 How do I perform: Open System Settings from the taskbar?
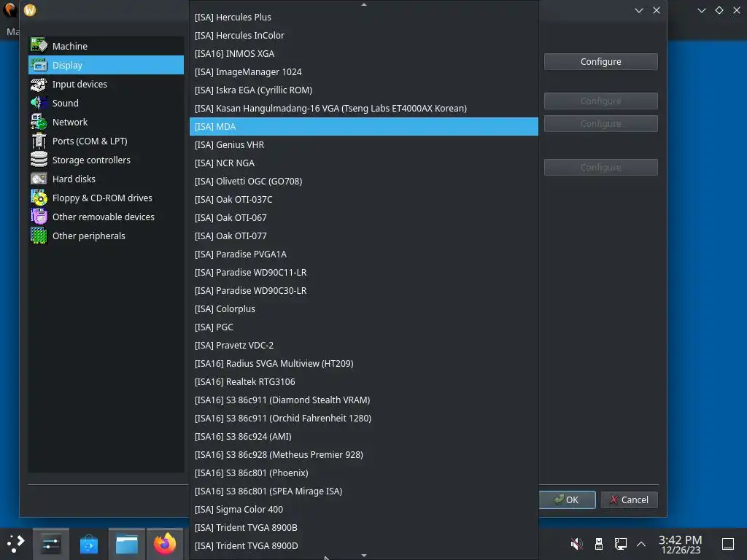pos(50,543)
